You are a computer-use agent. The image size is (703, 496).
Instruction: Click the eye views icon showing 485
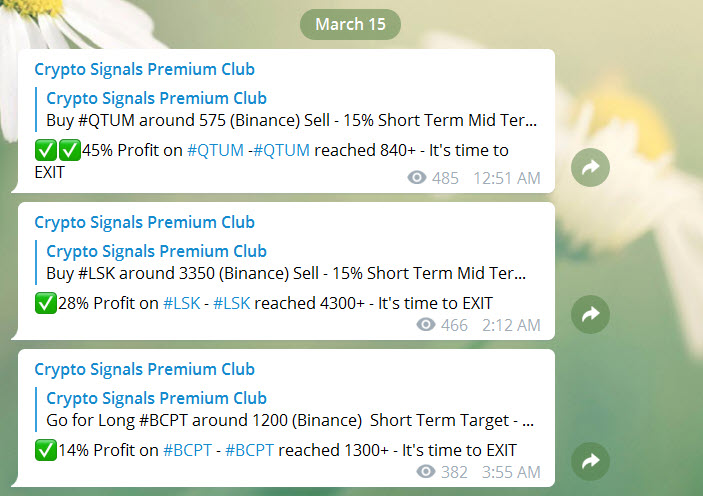(x=417, y=178)
